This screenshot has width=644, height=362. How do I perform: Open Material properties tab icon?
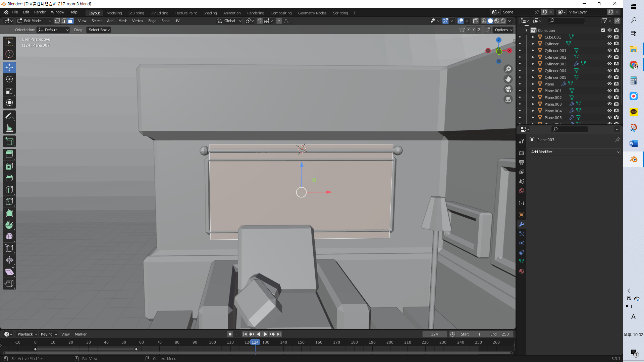coord(522,271)
